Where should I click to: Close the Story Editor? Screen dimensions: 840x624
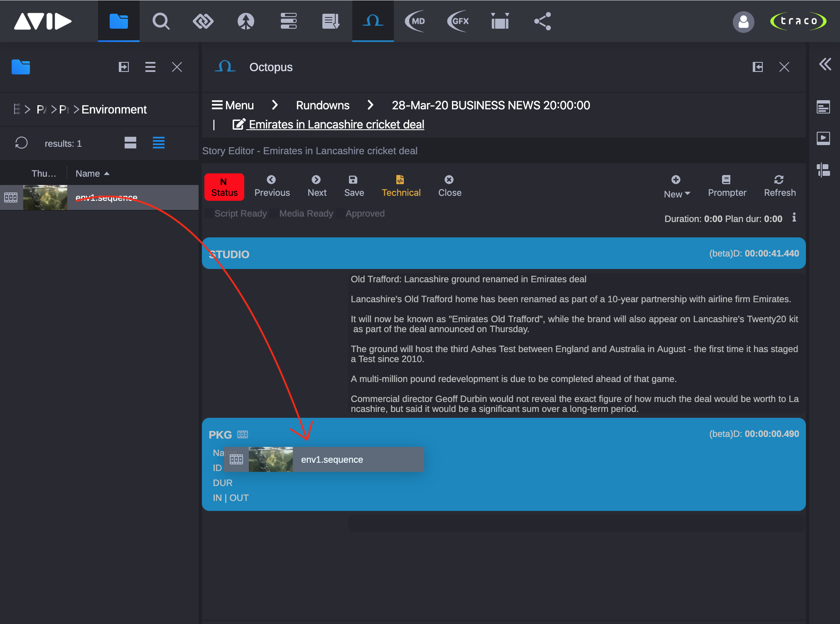pos(449,186)
